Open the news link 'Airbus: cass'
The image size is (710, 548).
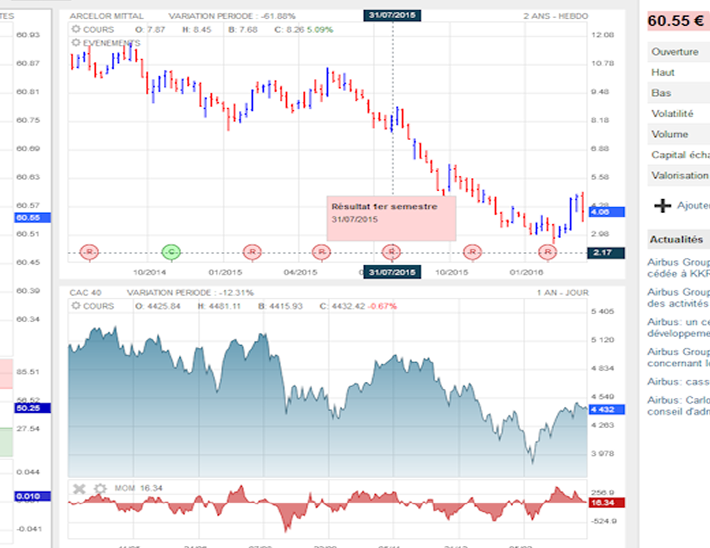coord(678,382)
